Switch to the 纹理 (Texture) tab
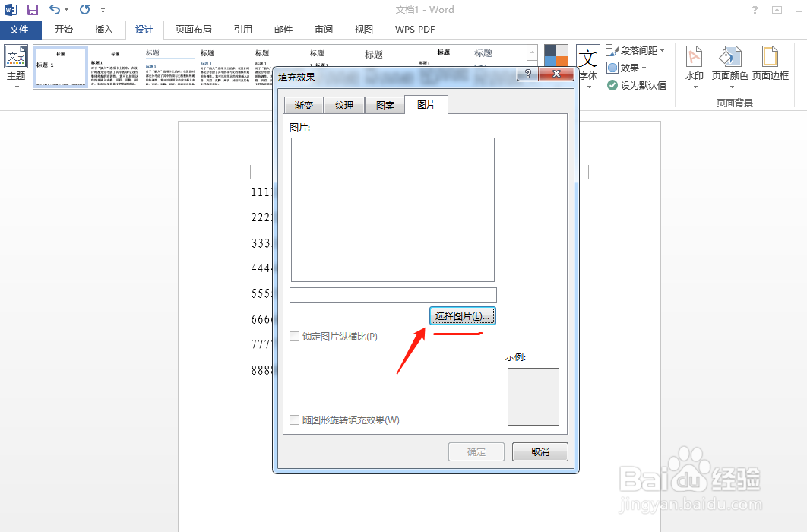Image resolution: width=807 pixels, height=532 pixels. click(344, 105)
